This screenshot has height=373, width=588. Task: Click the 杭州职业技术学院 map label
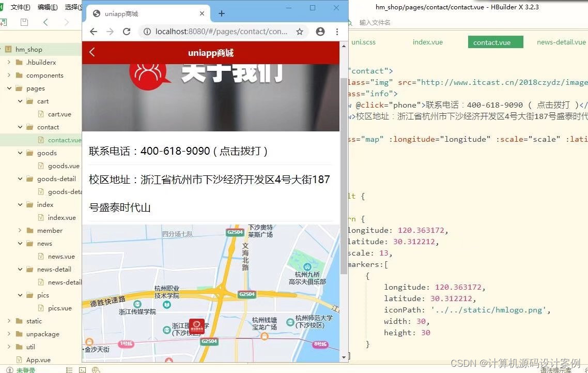167,292
